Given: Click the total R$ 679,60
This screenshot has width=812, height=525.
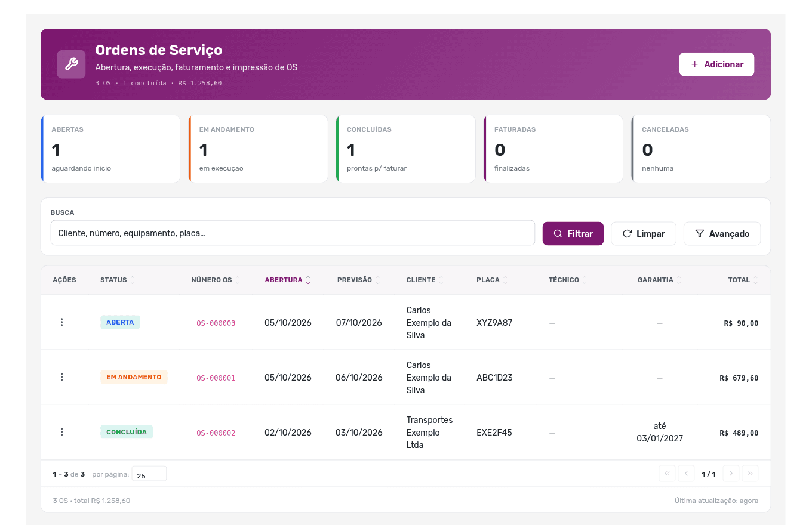Looking at the screenshot, I should (739, 378).
